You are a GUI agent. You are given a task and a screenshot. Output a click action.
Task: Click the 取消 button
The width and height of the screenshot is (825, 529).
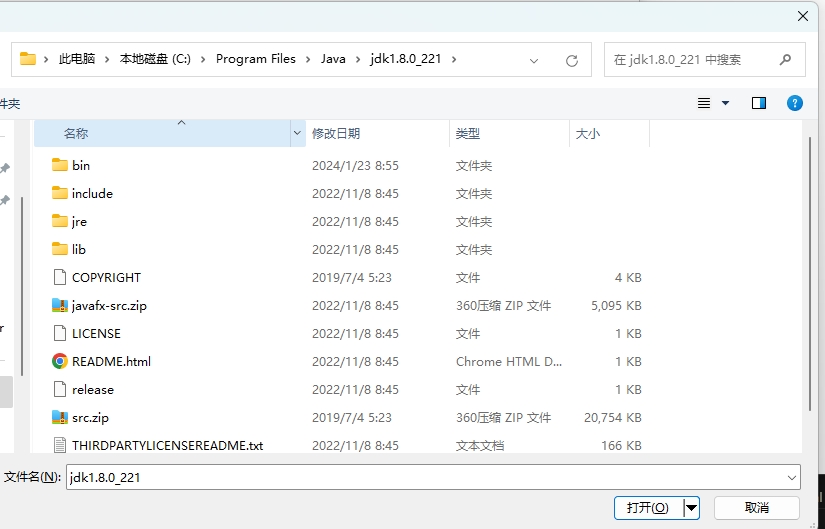click(x=757, y=508)
